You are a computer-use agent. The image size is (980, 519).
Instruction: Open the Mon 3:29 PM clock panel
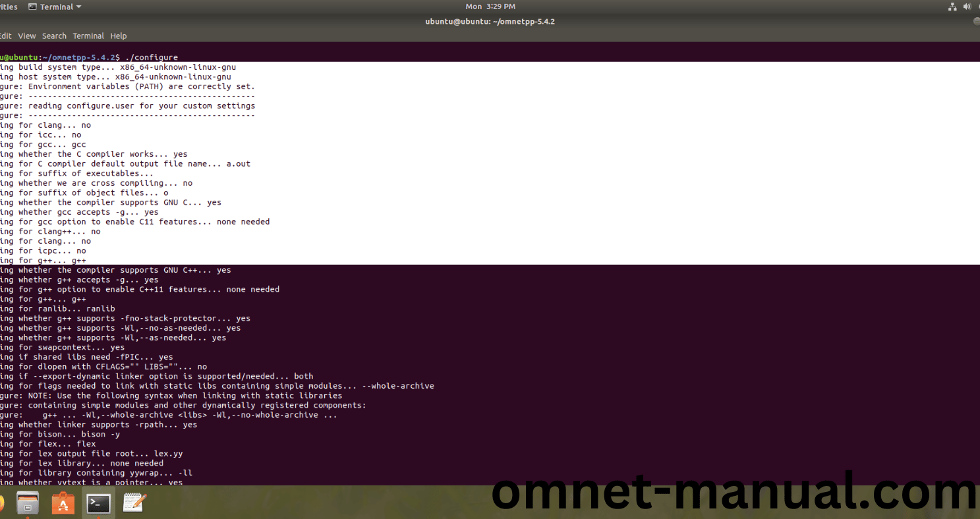[x=490, y=7]
